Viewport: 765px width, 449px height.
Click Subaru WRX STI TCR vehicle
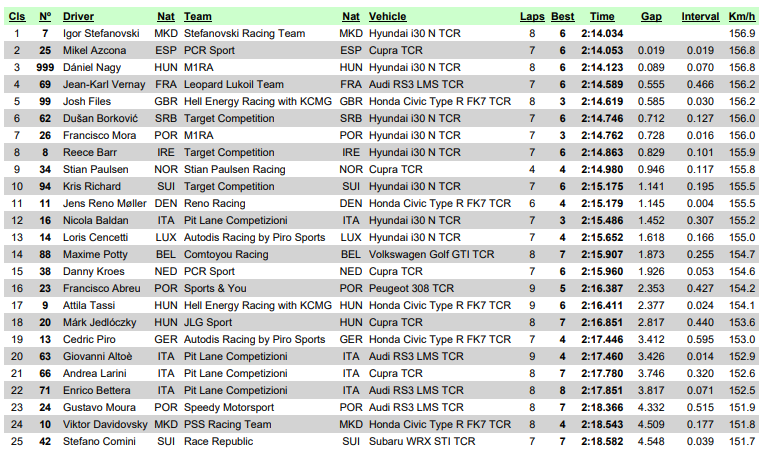(421, 441)
